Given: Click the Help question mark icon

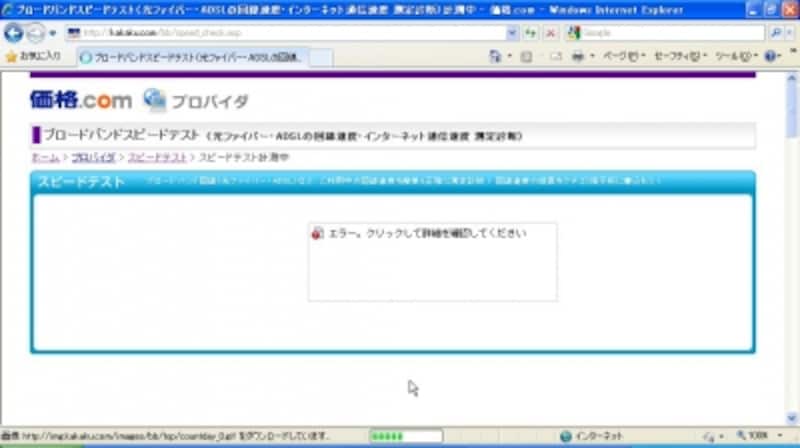Looking at the screenshot, I should click(x=770, y=56).
